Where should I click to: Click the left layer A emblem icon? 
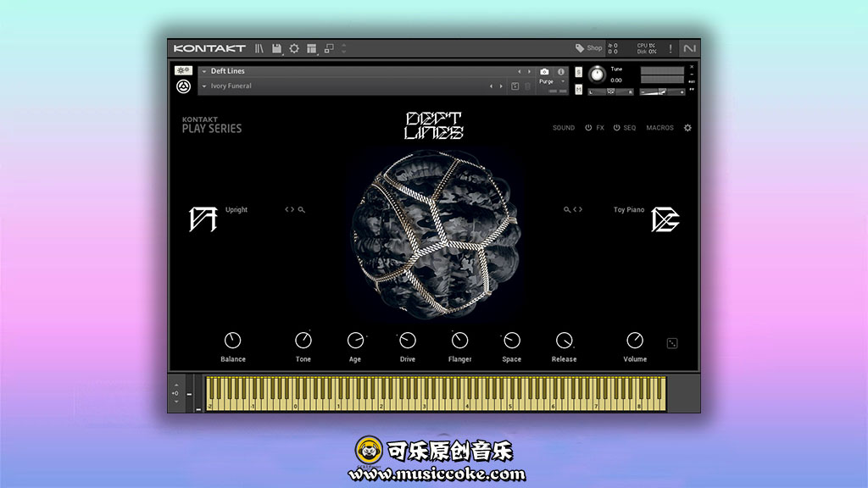tap(203, 219)
